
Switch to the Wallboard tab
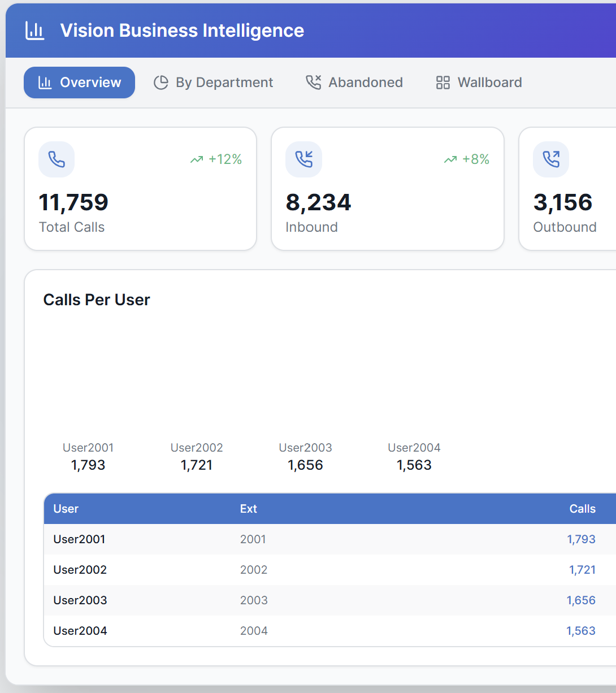pos(479,83)
